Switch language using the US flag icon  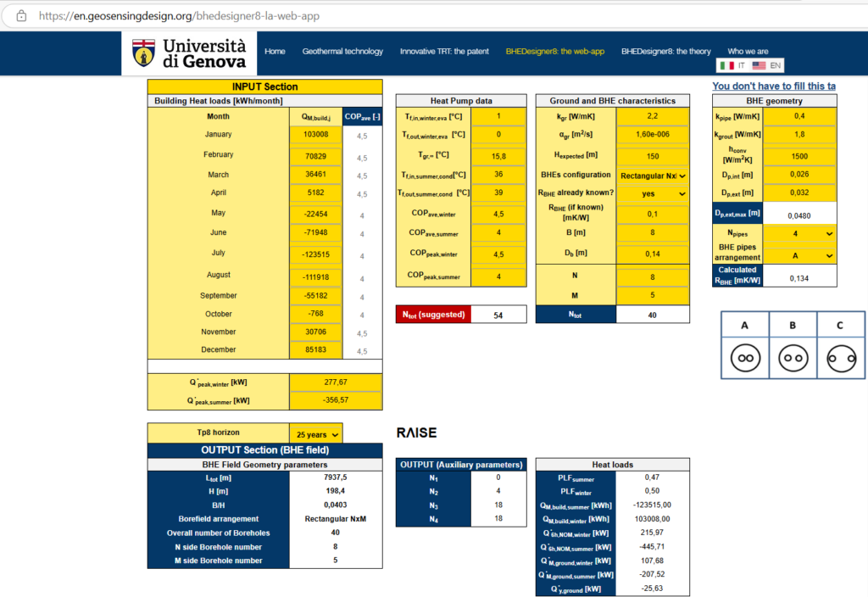point(759,65)
